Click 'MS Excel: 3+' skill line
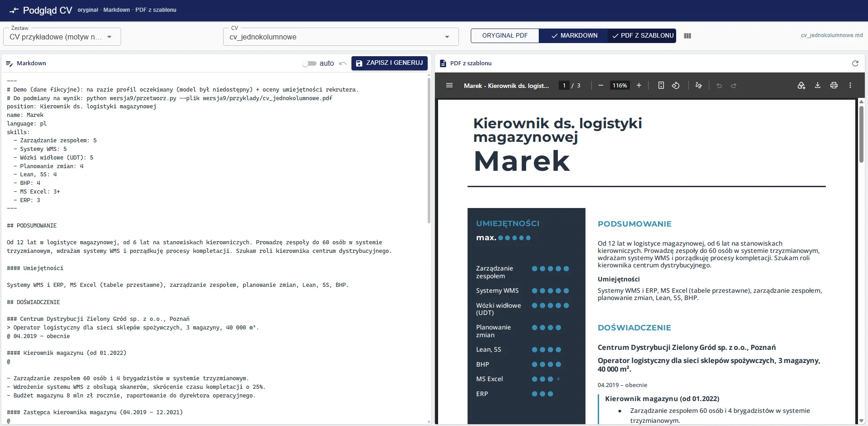This screenshot has height=426, width=868. point(37,192)
